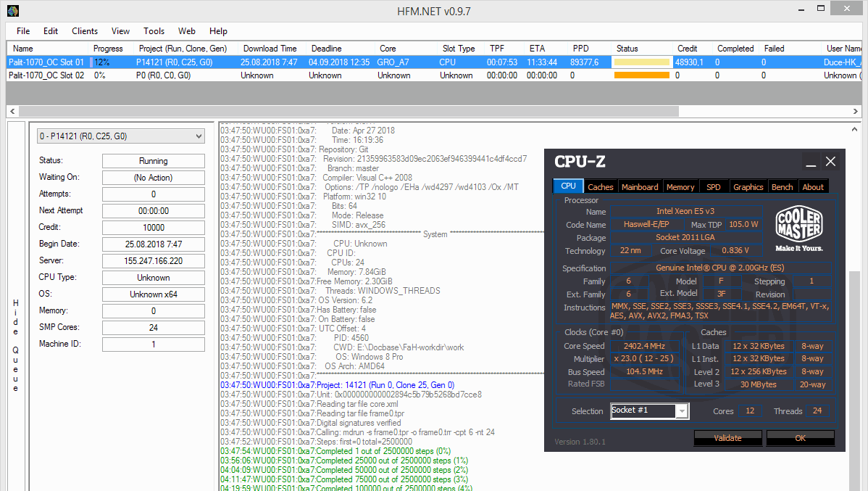This screenshot has width=868, height=491.
Task: Click the Threads value 24 in CPU-Z
Action: [817, 410]
